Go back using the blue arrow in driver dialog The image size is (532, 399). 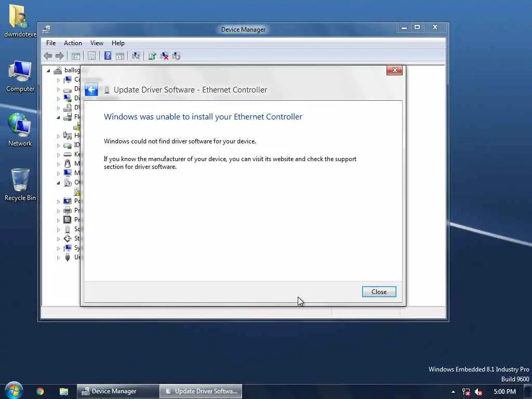[x=91, y=89]
